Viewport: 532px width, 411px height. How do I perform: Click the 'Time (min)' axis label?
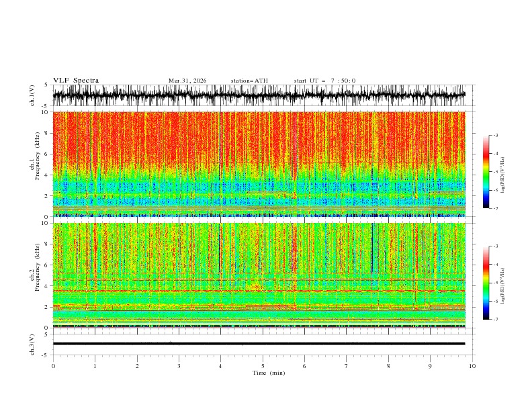[x=269, y=373]
